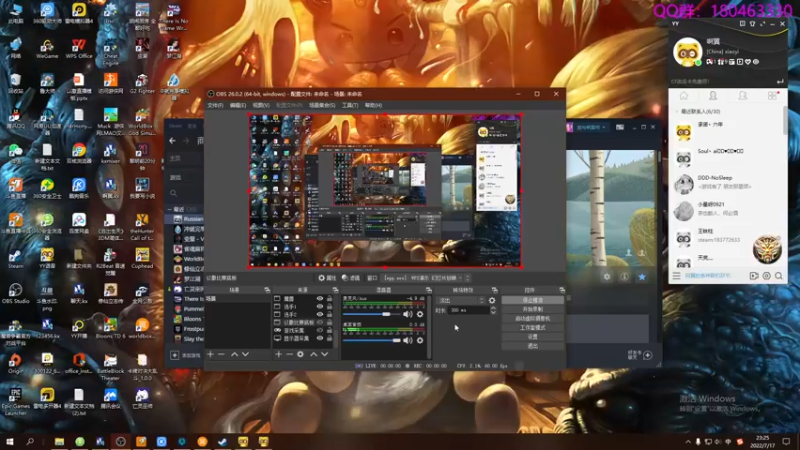Open source properties gear under sources list

tap(301, 354)
